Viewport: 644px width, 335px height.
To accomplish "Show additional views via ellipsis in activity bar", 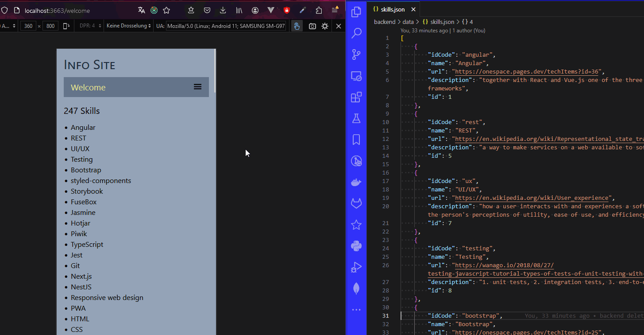I will click(356, 310).
